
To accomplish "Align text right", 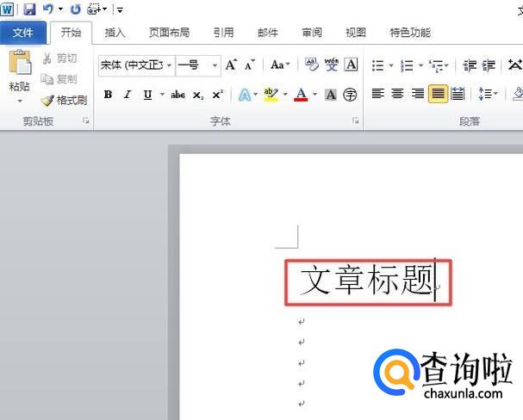I will coord(418,94).
